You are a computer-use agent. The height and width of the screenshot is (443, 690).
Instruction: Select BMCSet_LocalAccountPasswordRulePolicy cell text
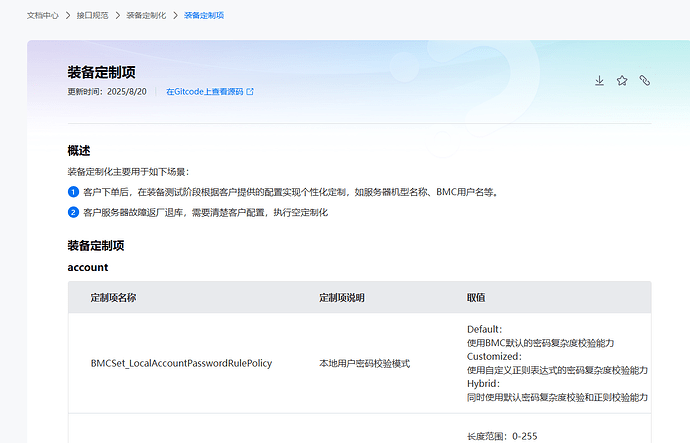(x=181, y=363)
